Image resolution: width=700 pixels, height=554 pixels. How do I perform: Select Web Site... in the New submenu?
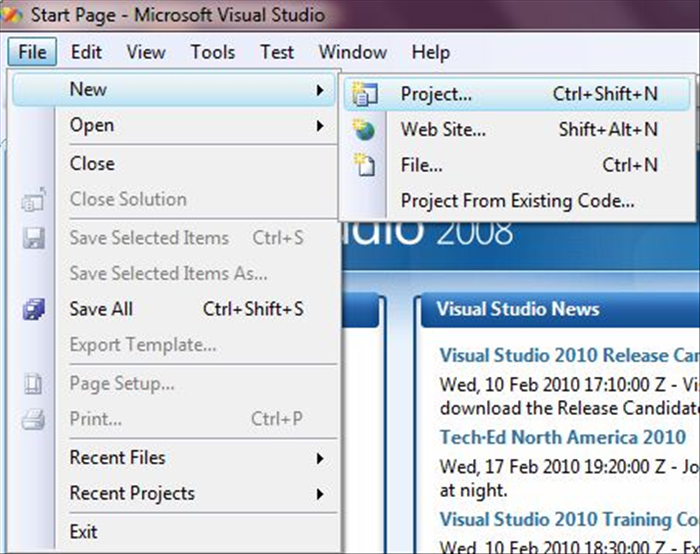[x=517, y=130]
